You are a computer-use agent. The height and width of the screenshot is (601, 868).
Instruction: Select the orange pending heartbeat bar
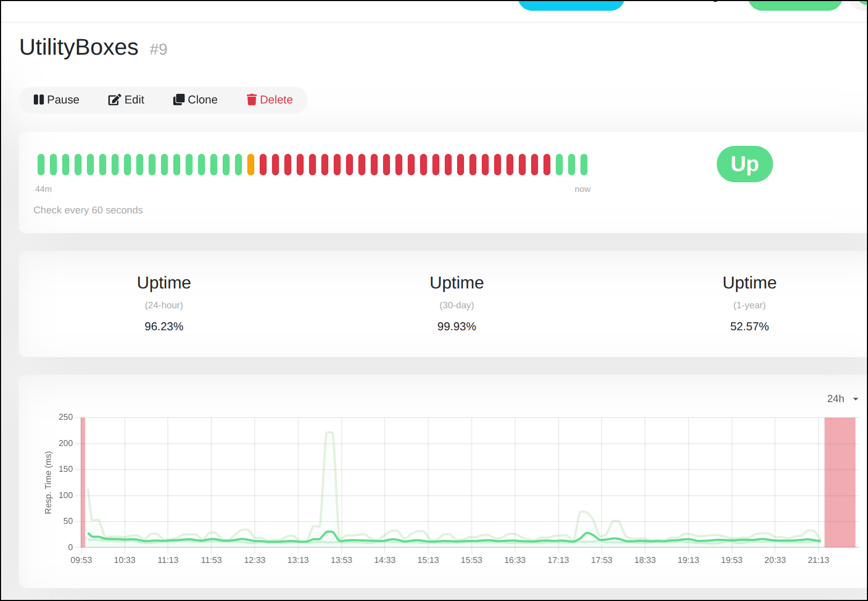tap(251, 165)
